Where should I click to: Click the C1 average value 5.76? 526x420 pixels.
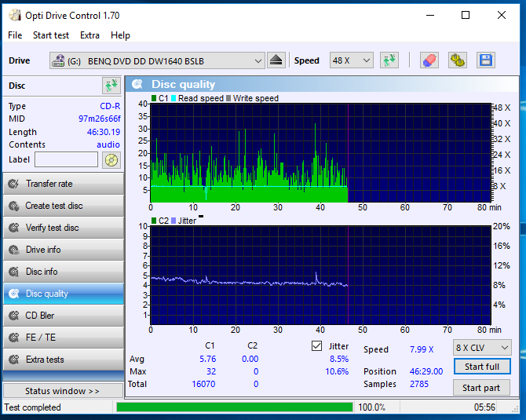[x=207, y=359]
